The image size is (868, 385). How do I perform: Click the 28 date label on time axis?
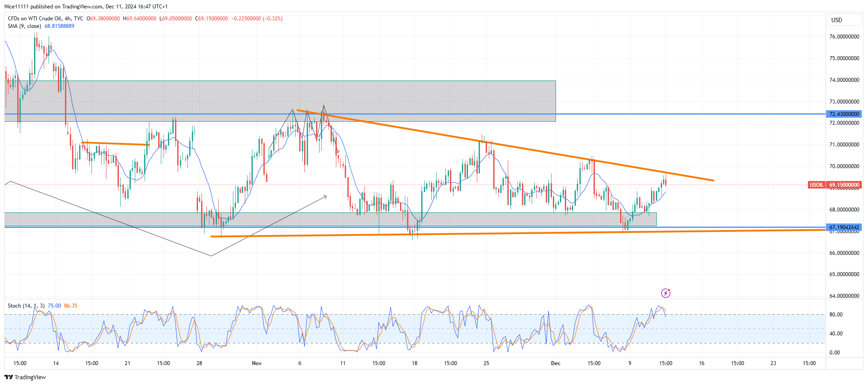tap(199, 363)
